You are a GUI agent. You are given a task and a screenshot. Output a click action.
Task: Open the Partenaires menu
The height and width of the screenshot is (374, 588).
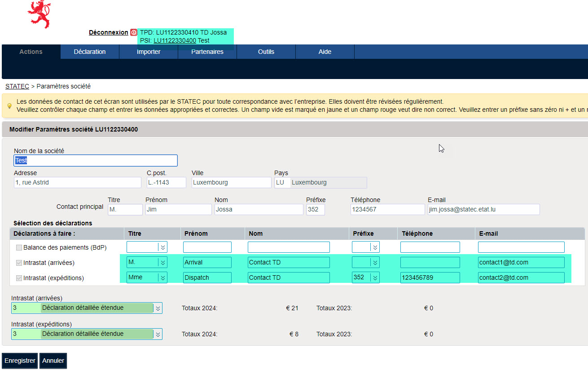[x=207, y=52]
